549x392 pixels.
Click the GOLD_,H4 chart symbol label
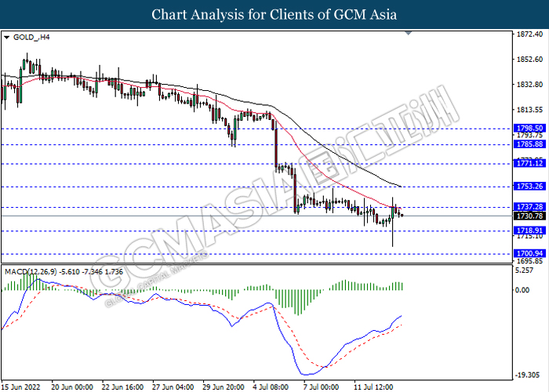(31, 37)
